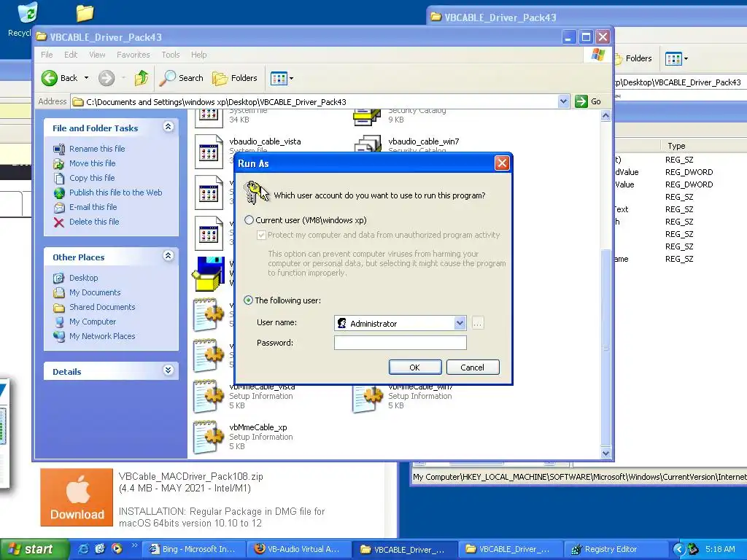747x560 pixels.
Task: Go up one folder level icon
Action: click(142, 78)
